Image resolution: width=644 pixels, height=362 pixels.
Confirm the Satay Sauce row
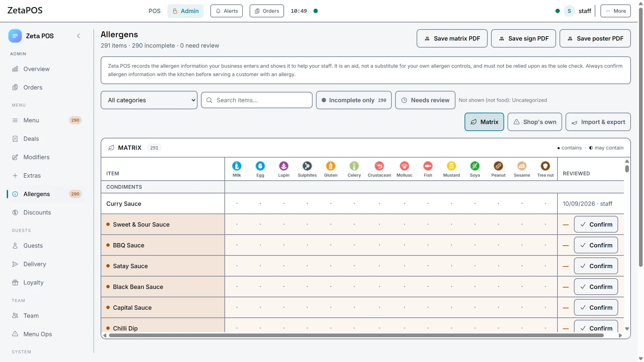click(x=596, y=266)
